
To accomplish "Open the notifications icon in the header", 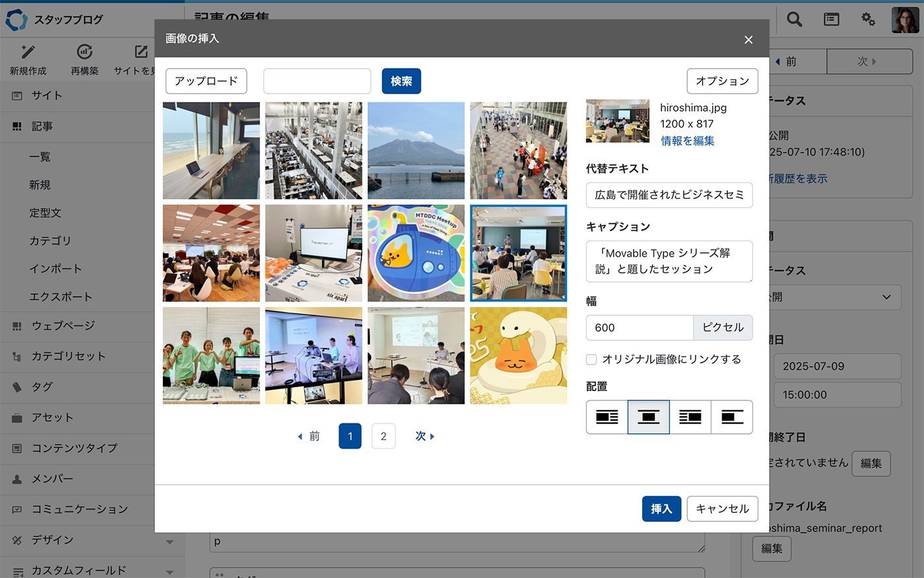I will (831, 19).
